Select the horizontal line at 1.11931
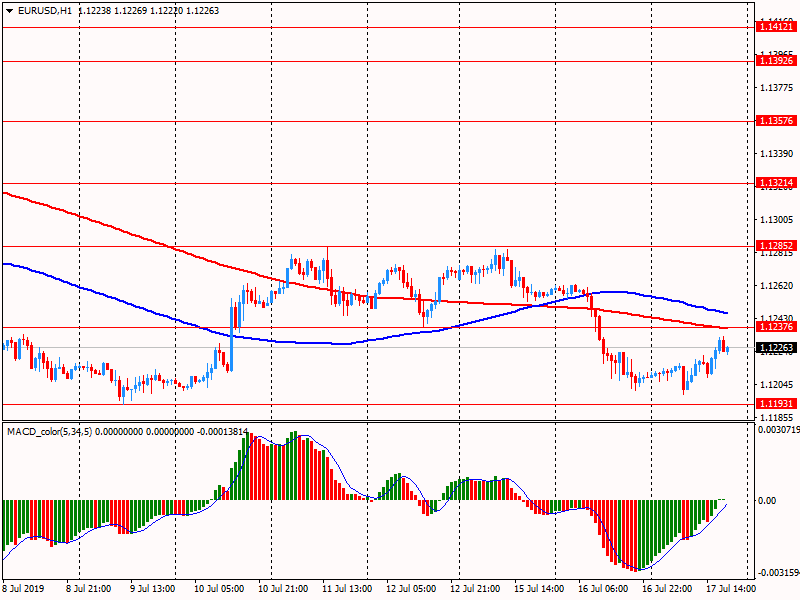Image resolution: width=800 pixels, height=600 pixels. (379, 405)
